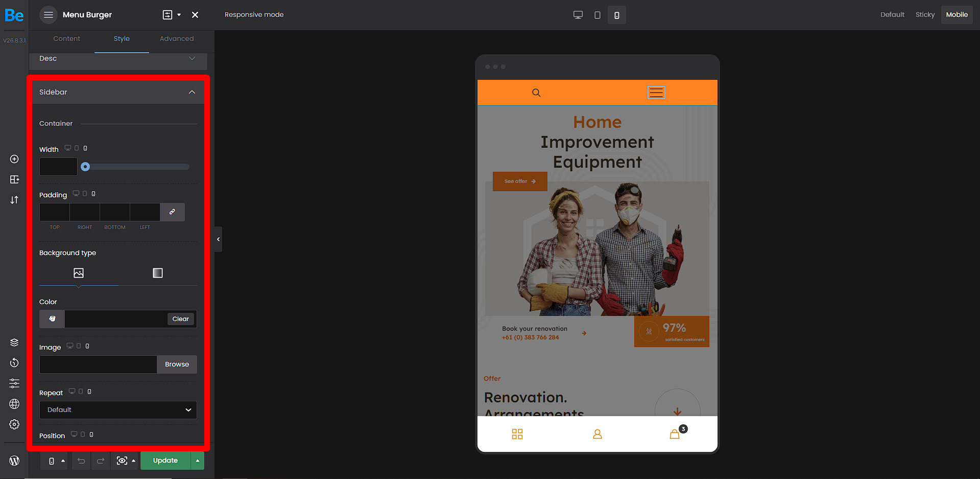
Task: Open the revisions history icon
Action: [x=14, y=363]
